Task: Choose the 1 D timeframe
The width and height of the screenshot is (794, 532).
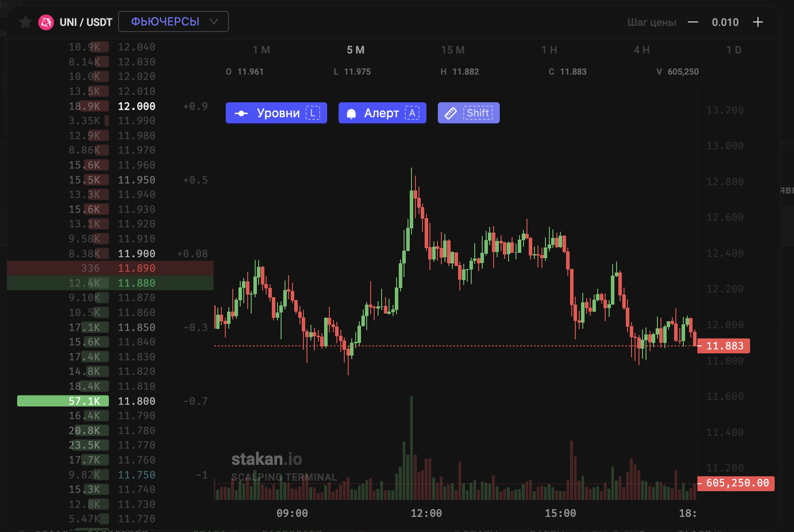Action: click(734, 50)
